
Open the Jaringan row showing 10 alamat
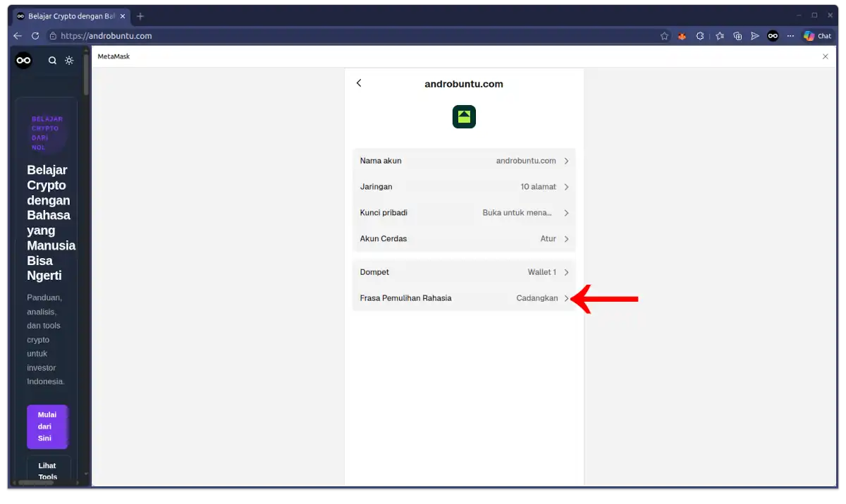[x=464, y=186]
